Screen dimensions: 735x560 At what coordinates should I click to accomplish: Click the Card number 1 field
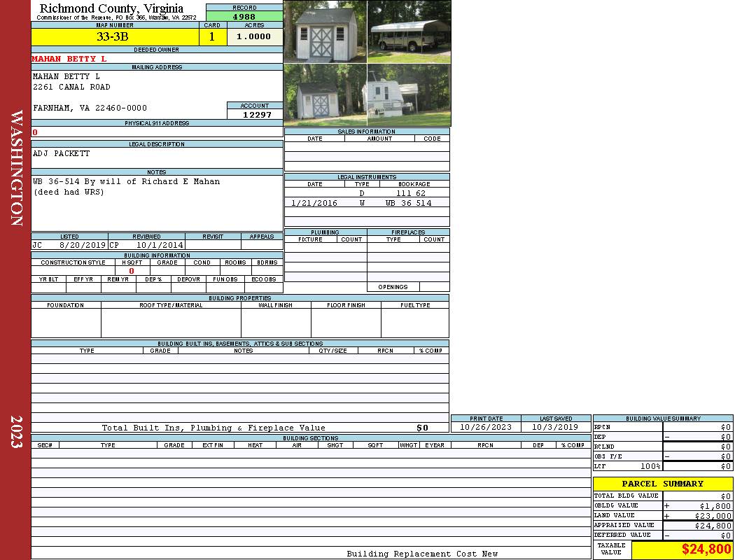(x=212, y=37)
